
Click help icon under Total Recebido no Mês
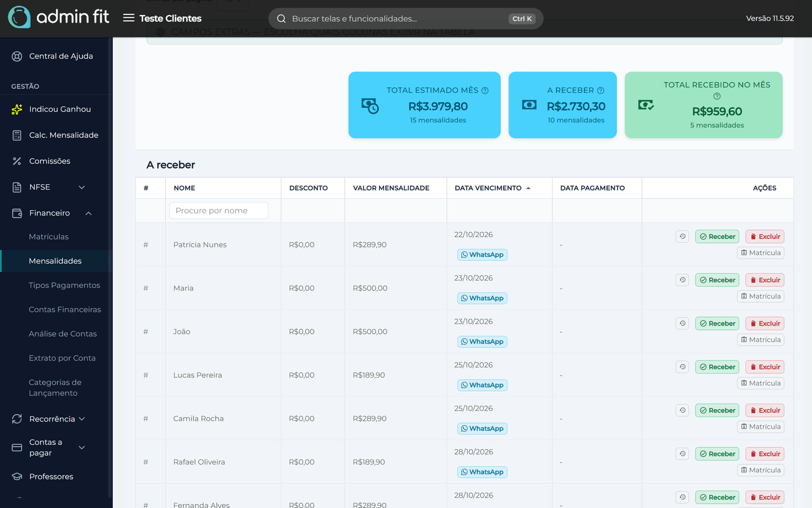[717, 96]
